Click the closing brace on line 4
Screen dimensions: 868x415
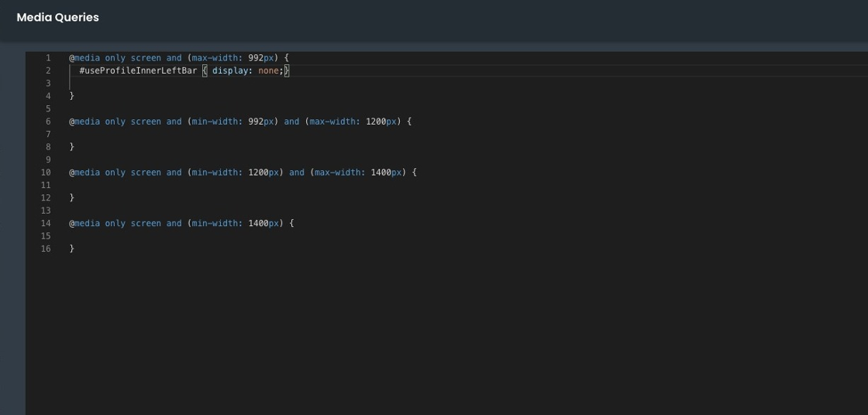point(72,96)
